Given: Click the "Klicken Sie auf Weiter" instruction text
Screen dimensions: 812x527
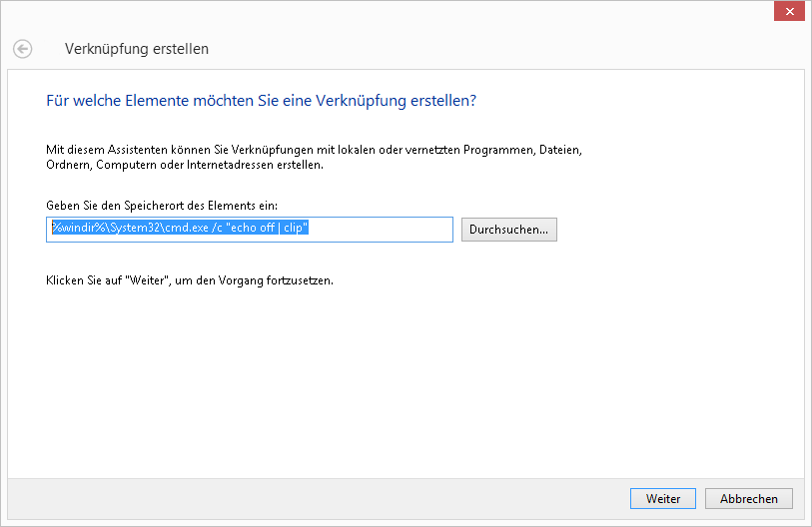Looking at the screenshot, I should coord(190,281).
